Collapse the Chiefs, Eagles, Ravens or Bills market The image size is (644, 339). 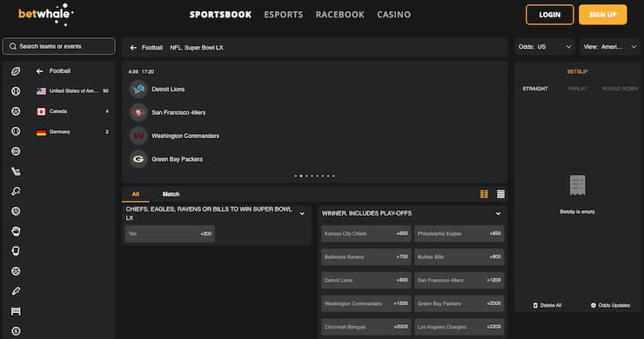(x=302, y=214)
